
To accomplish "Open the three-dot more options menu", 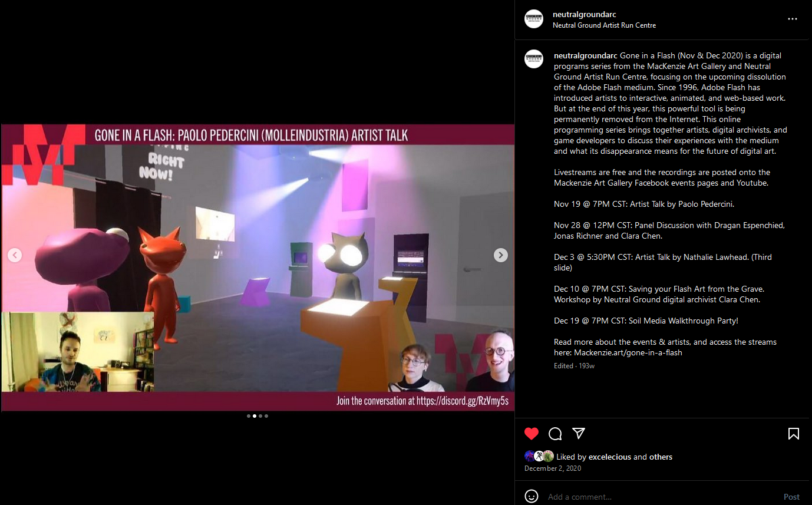I will pos(793,19).
